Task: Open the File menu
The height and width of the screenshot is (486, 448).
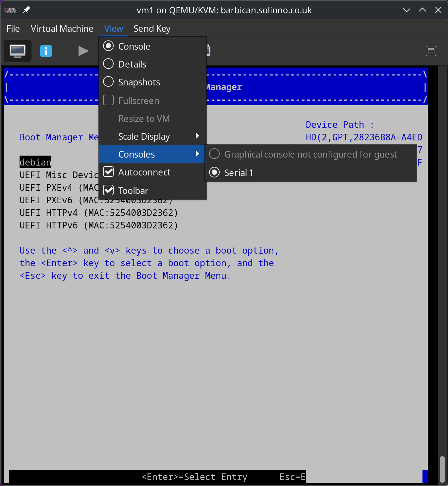Action: point(13,28)
